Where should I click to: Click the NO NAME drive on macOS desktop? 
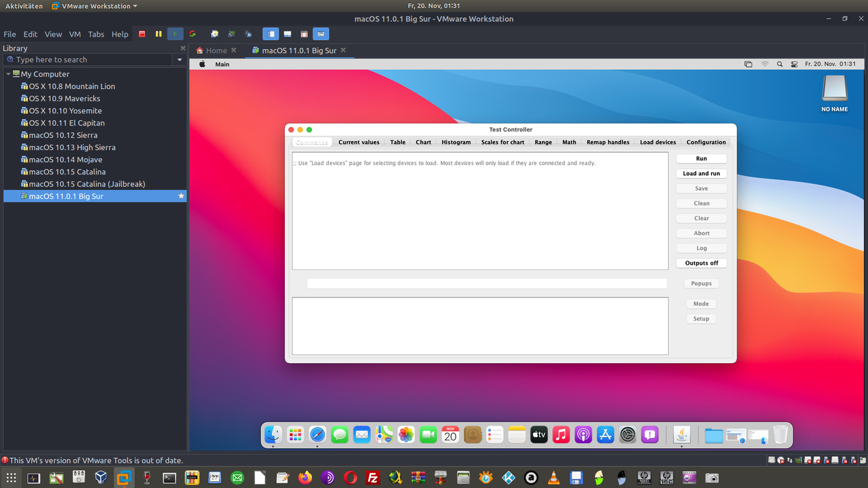coord(835,94)
